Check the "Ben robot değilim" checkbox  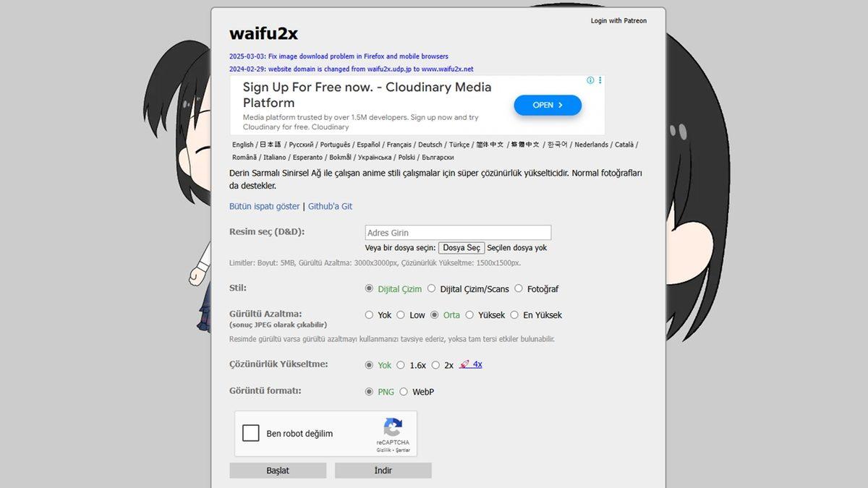click(251, 433)
